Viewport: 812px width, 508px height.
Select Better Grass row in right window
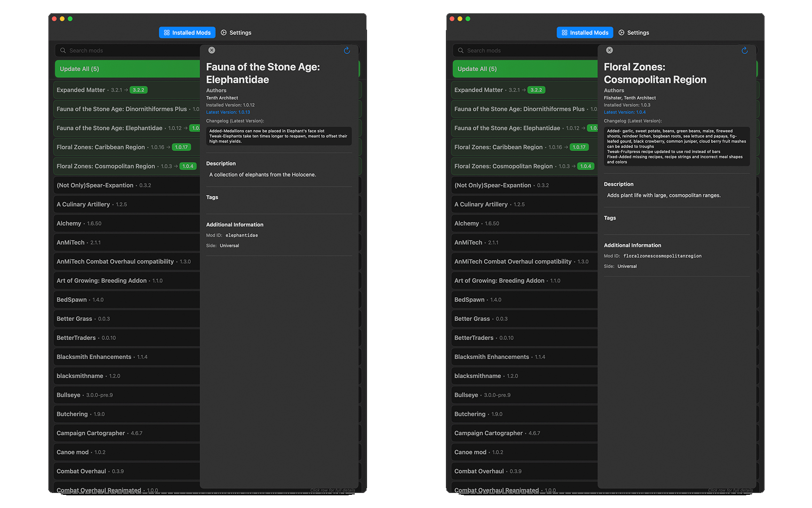[x=524, y=319]
